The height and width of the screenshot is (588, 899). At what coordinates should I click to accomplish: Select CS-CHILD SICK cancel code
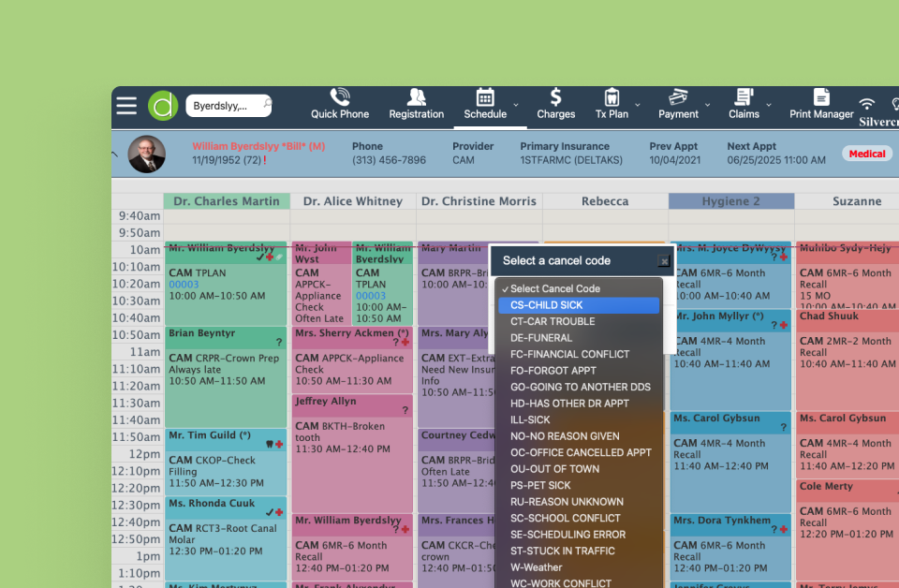(x=579, y=305)
